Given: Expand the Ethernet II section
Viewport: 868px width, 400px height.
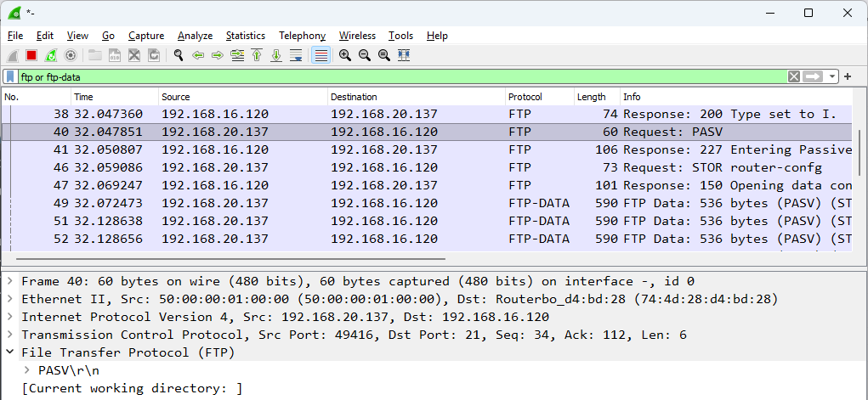Looking at the screenshot, I should [10, 299].
